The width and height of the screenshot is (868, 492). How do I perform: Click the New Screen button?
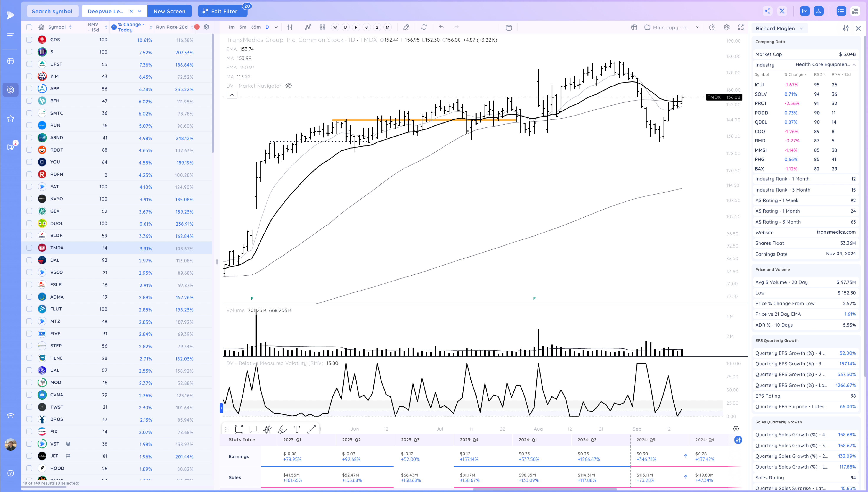click(x=169, y=11)
